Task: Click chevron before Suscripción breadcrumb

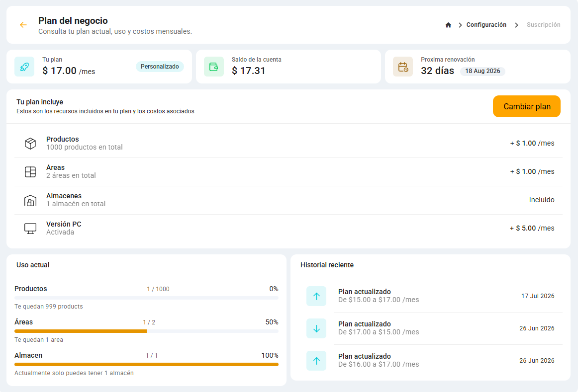Action: click(x=516, y=25)
